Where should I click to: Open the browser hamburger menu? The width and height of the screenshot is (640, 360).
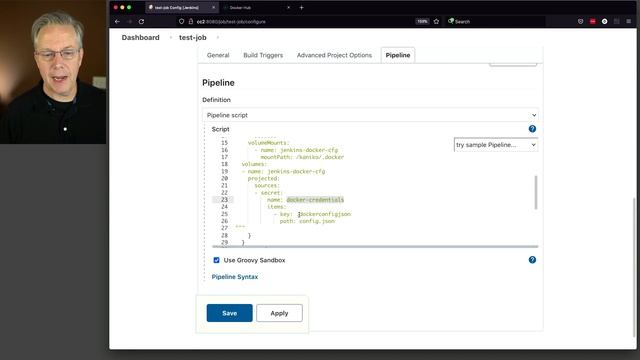629,21
